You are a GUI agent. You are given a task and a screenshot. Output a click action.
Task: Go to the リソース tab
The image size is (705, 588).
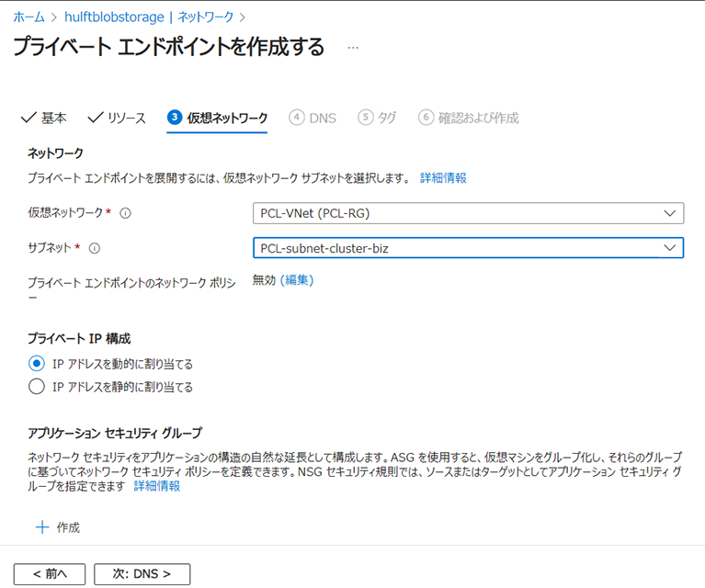point(117,118)
